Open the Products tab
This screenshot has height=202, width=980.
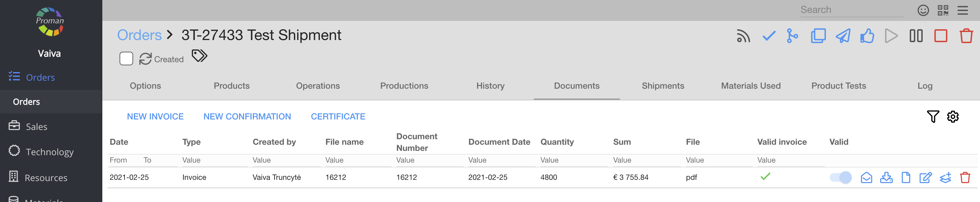pos(231,86)
